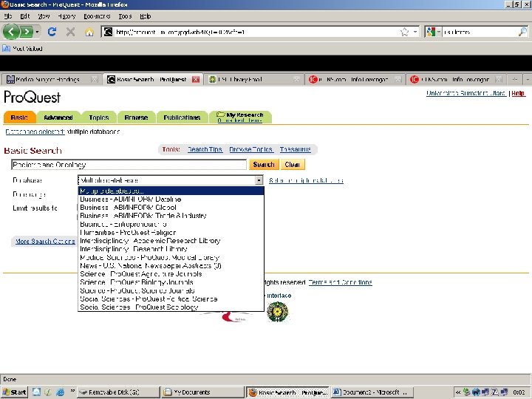Viewport: 532px width, 399px height.
Task: Select Business - ABI/INFORM Global option
Action: point(171,208)
